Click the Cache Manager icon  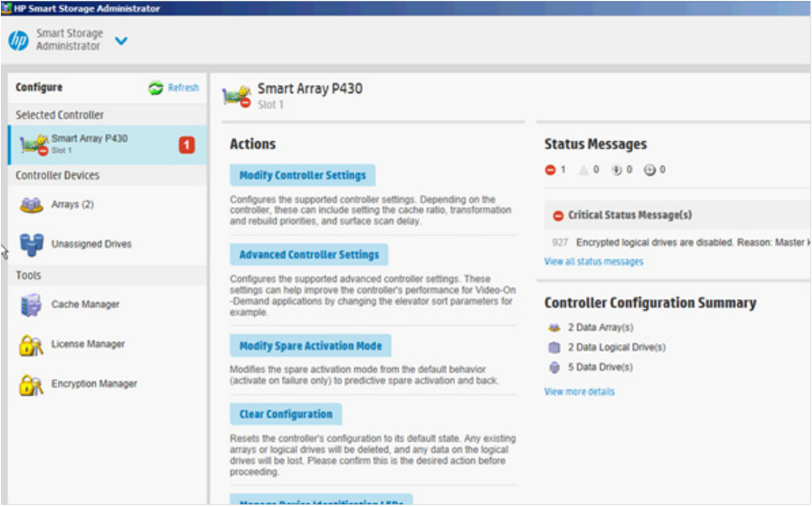point(31,305)
